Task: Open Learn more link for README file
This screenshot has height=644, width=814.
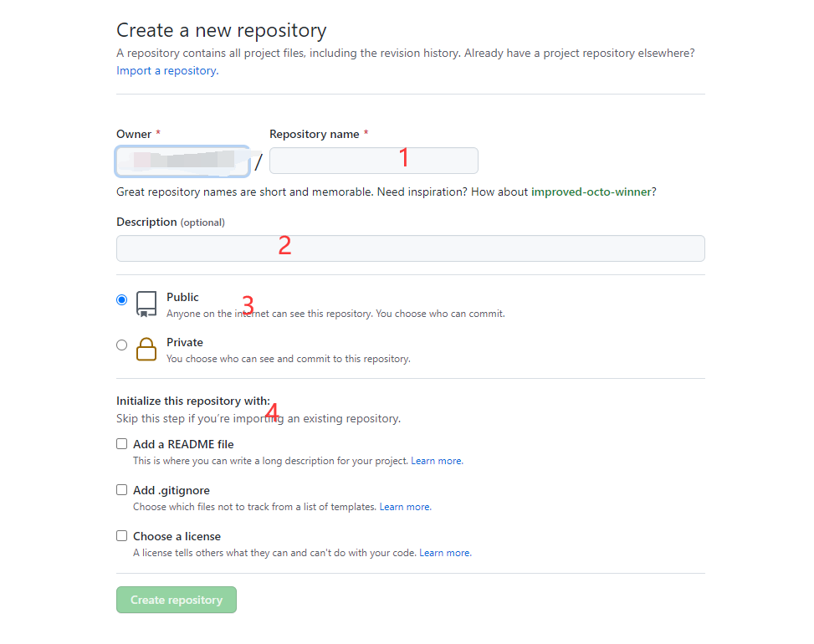Action: [x=437, y=461]
